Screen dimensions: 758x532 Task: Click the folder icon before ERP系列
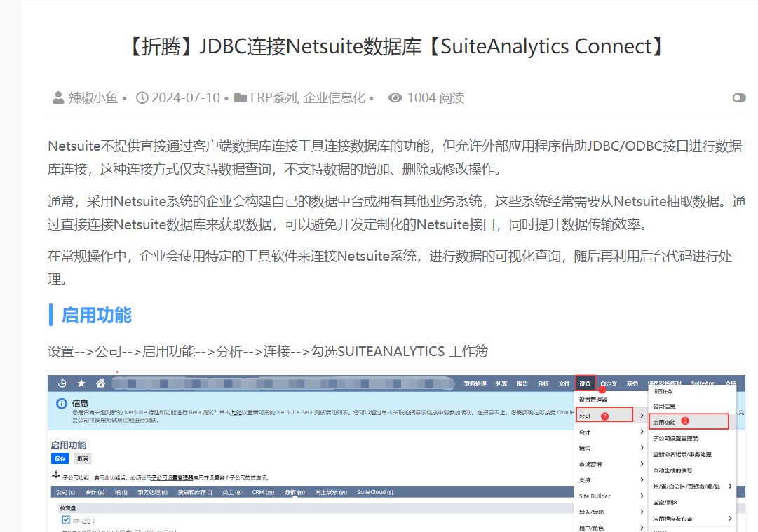point(241,97)
